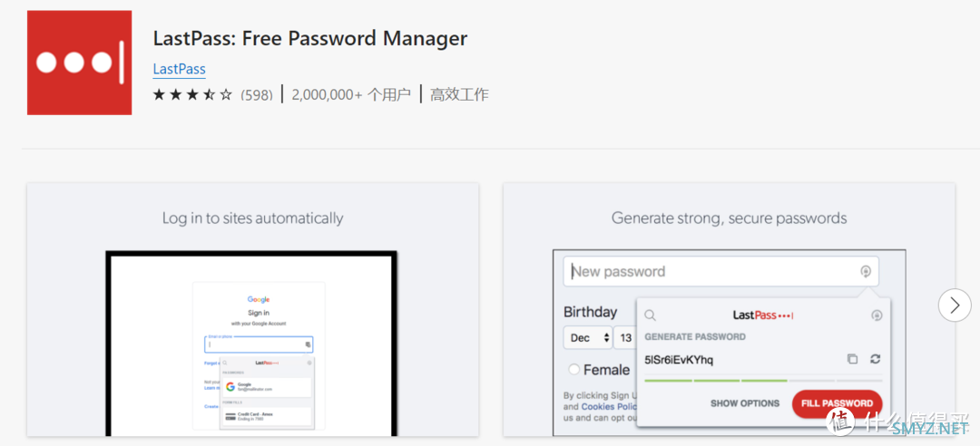Click the Birthday label

click(590, 312)
